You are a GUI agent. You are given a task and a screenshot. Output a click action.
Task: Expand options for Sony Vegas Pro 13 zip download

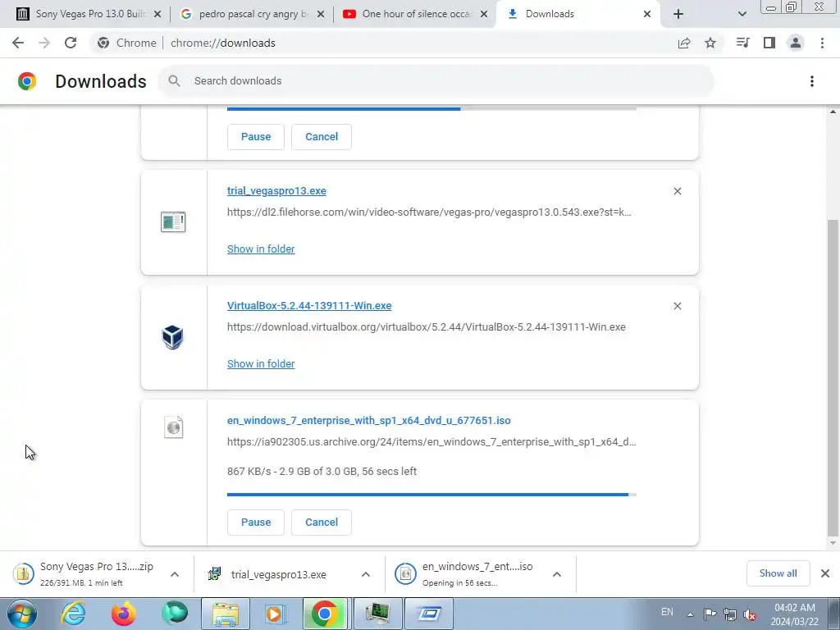click(x=175, y=574)
